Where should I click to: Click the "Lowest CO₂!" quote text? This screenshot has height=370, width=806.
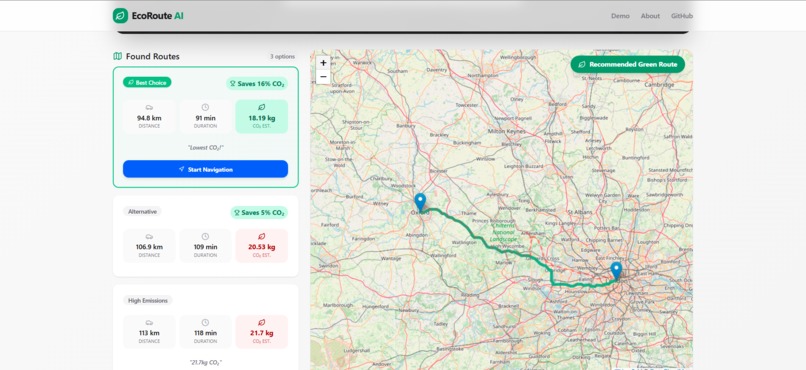pos(206,147)
